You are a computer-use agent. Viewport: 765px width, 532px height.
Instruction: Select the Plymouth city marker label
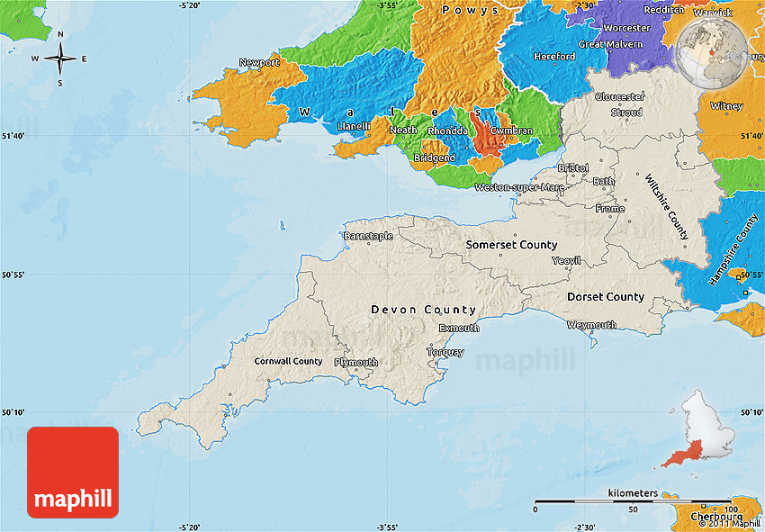(x=355, y=362)
